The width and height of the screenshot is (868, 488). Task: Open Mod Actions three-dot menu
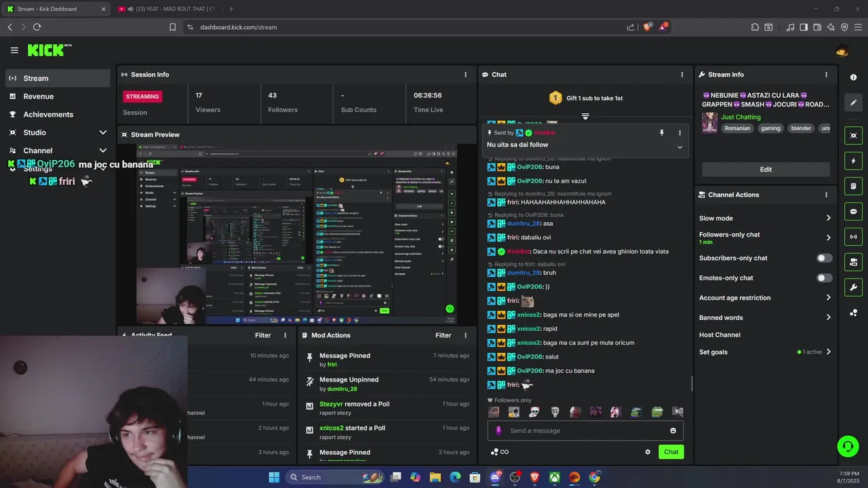(x=465, y=335)
